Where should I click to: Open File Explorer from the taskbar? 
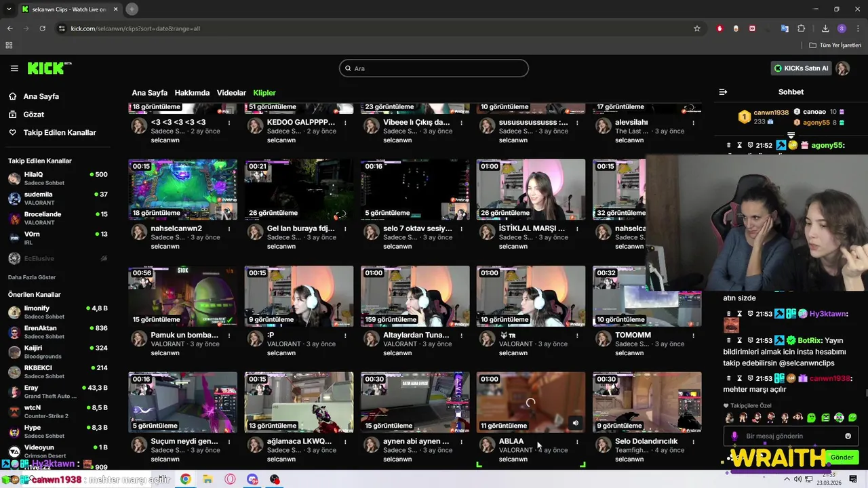(208, 479)
